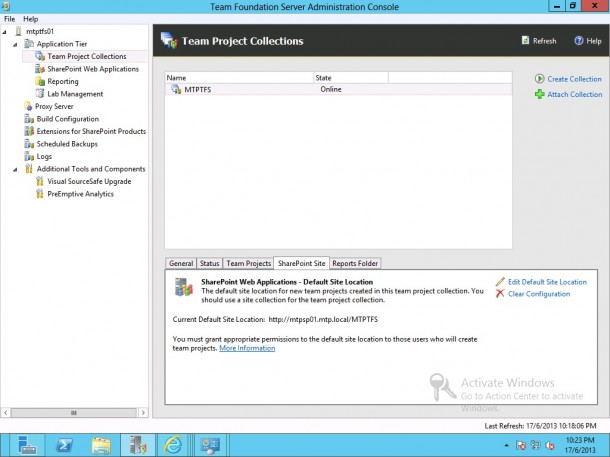
Task: Switch to the General tab
Action: [181, 263]
